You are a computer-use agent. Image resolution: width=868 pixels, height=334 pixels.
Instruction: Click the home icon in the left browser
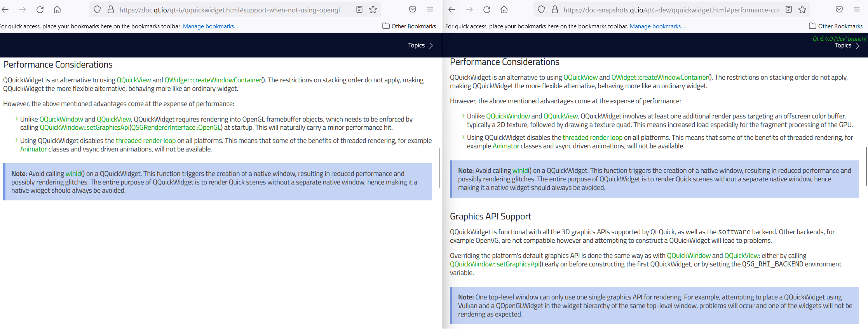coord(57,10)
